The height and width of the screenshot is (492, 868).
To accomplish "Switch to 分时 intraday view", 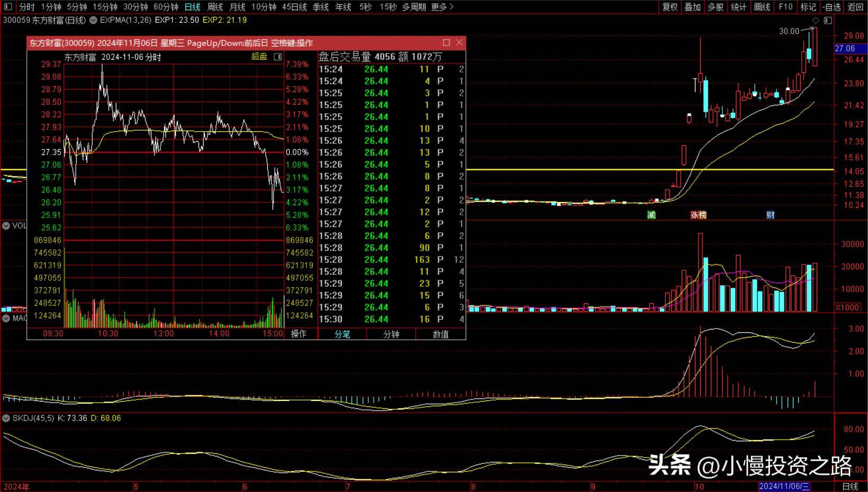I will pyautogui.click(x=26, y=7).
